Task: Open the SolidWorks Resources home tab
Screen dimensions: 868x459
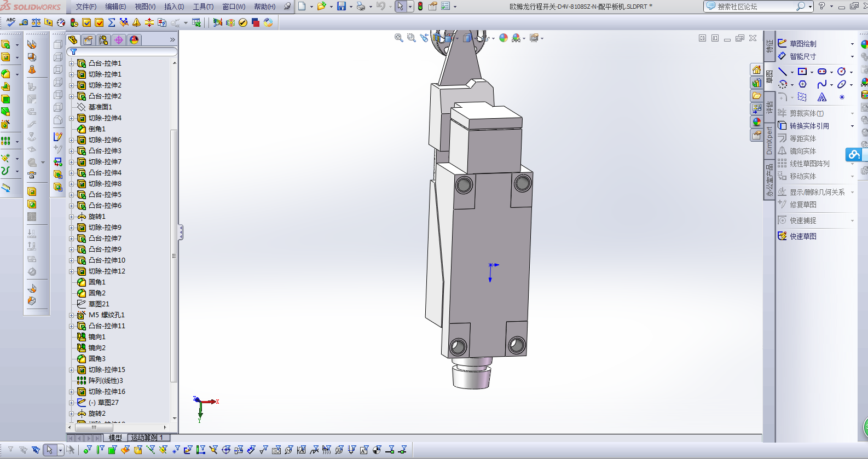Action: (x=756, y=69)
